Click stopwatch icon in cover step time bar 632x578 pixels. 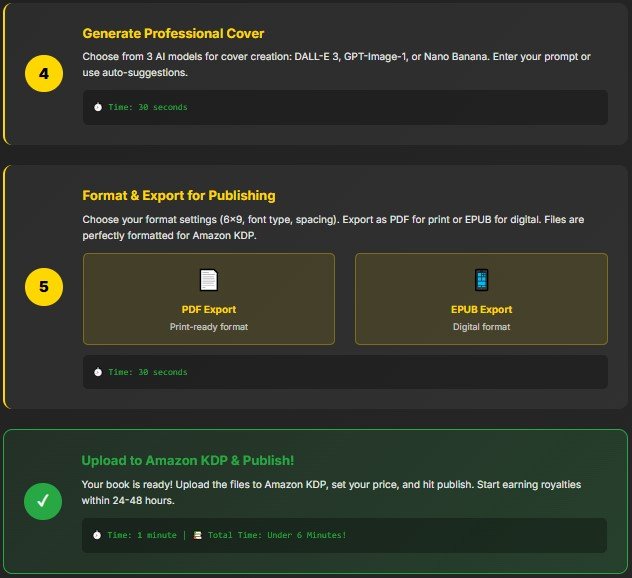[98, 107]
